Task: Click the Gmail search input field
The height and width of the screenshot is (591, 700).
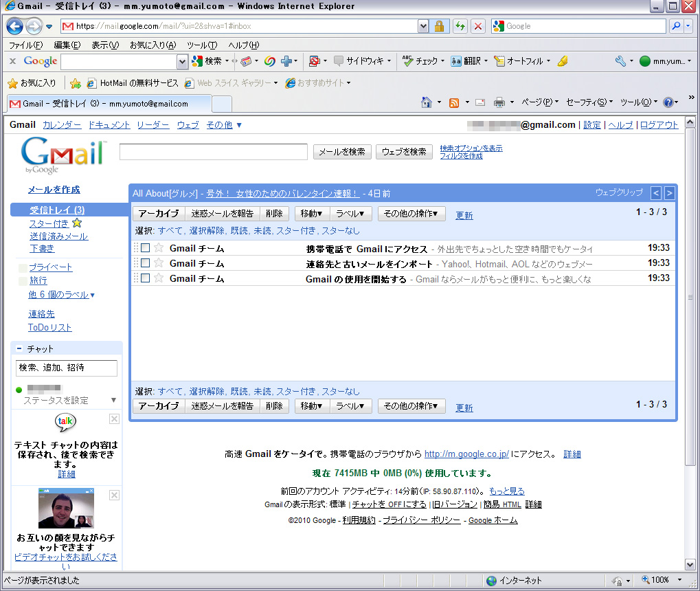Action: click(x=214, y=151)
